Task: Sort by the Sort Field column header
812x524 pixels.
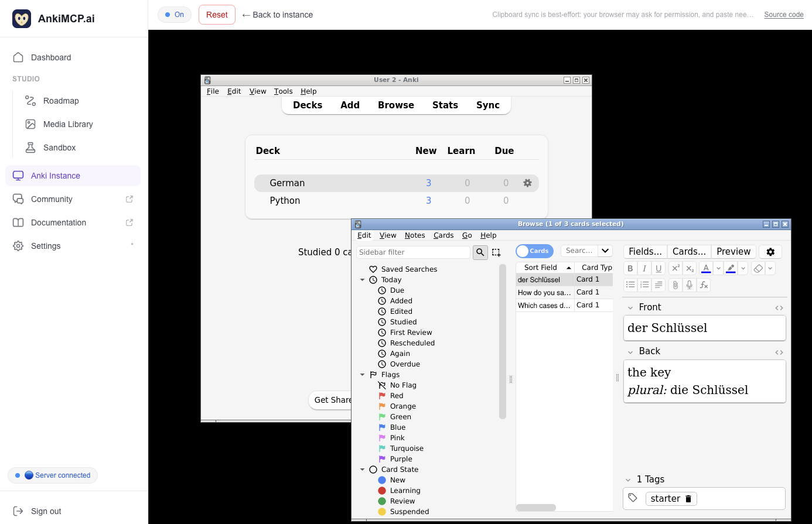Action: coord(545,268)
